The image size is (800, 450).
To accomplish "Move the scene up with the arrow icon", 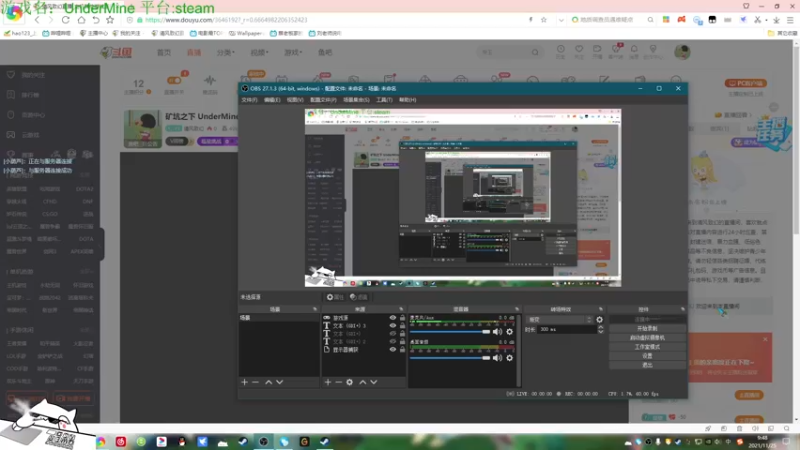I will 268,382.
